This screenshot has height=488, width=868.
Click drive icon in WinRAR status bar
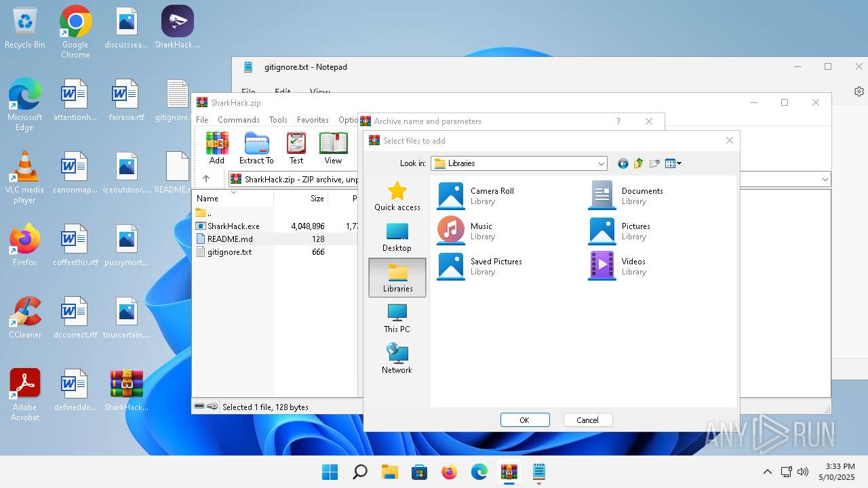coord(199,407)
